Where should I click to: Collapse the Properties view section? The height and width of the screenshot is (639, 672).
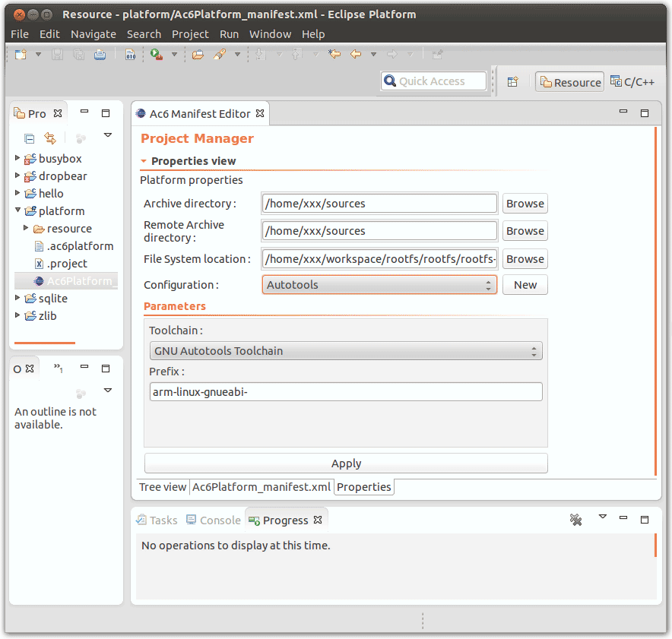pos(144,161)
